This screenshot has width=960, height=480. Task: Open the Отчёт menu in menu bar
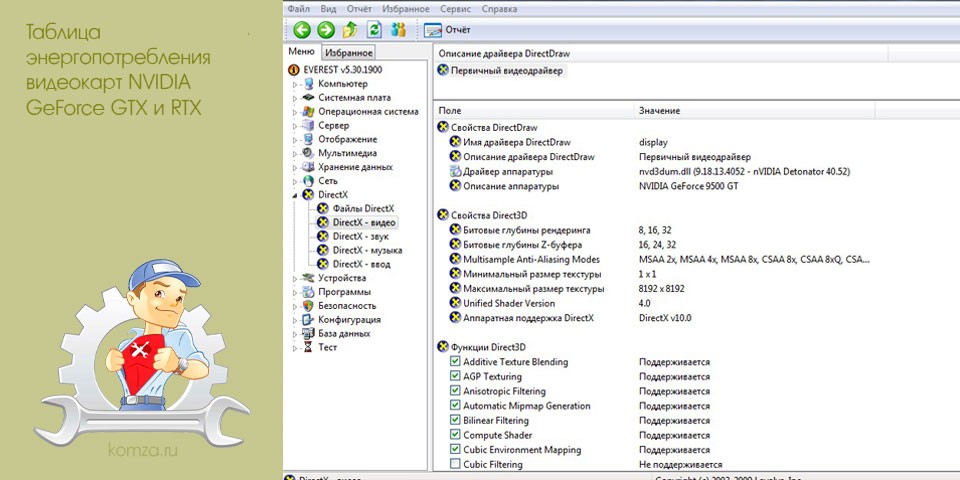[359, 9]
